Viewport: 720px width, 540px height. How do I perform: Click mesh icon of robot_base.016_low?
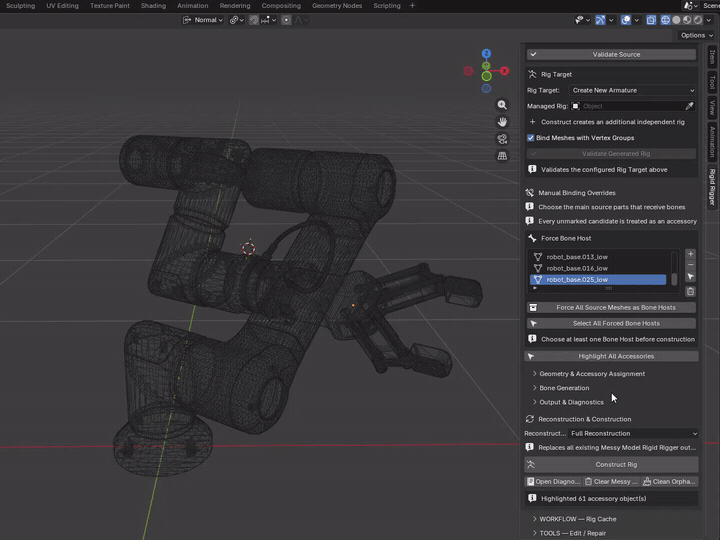click(538, 268)
